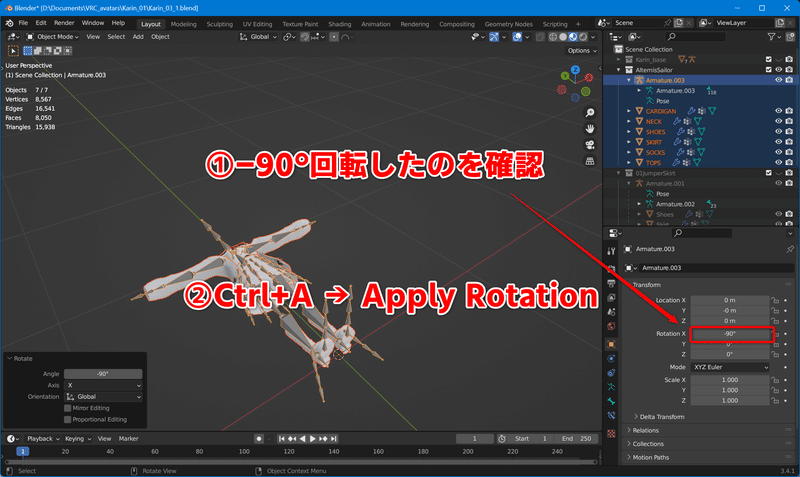This screenshot has width=800, height=477.
Task: Toggle Karin_base collection checkbox
Action: (768, 60)
